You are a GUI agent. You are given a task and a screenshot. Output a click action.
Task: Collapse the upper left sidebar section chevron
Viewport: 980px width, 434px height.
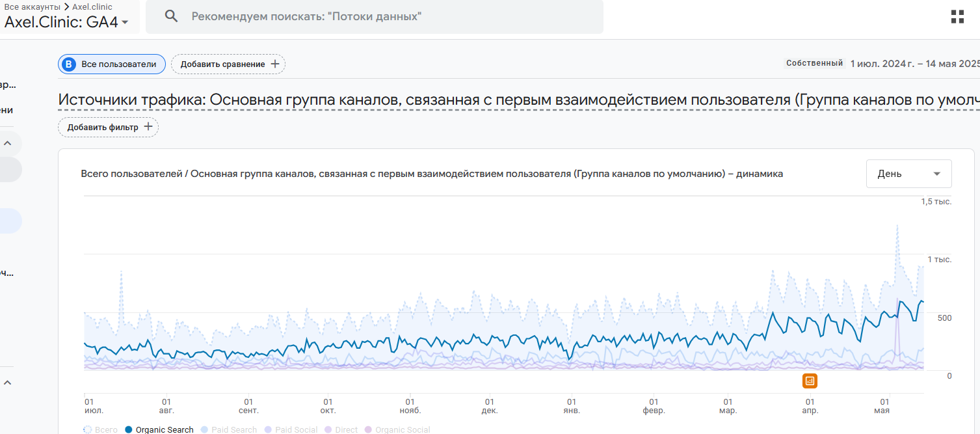[x=8, y=143]
